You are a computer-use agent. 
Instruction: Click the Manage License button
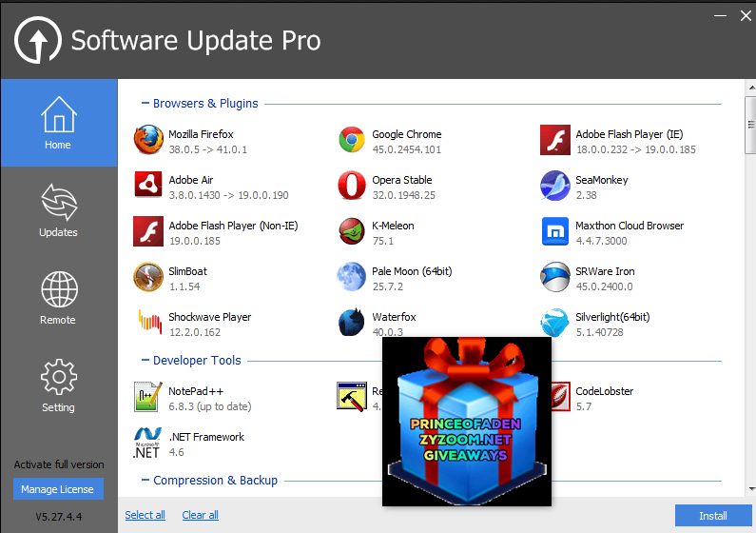click(x=58, y=489)
